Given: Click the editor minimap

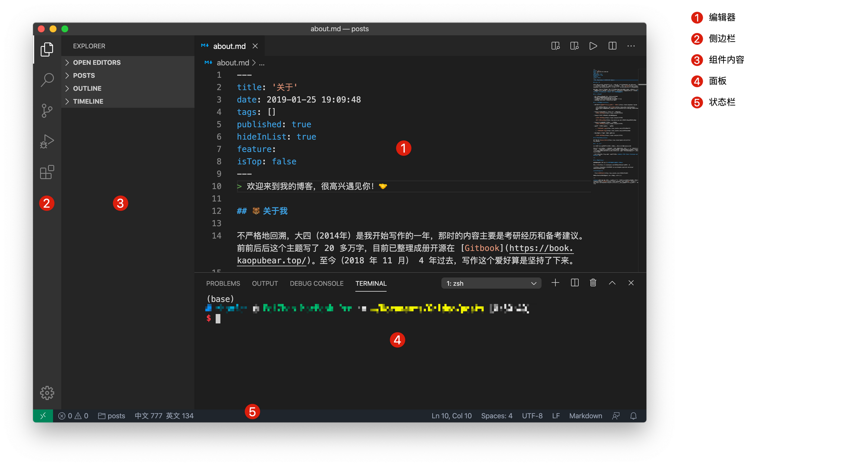Looking at the screenshot, I should pyautogui.click(x=615, y=126).
